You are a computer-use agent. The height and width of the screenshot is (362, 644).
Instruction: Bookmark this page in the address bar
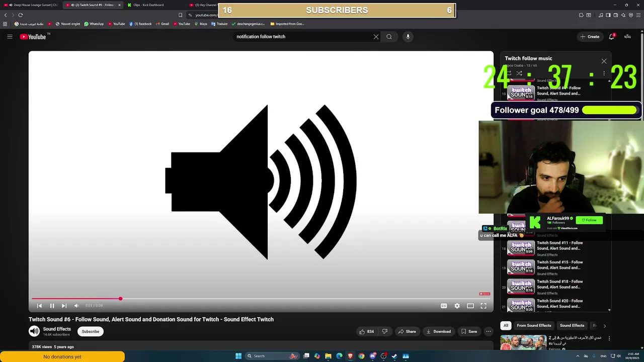tap(180, 15)
